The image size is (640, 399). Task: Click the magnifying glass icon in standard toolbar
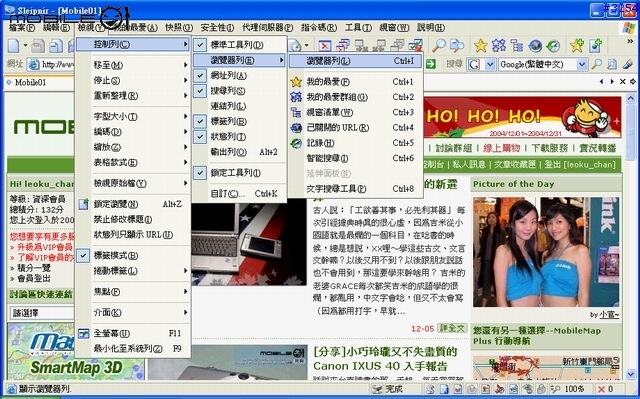[439, 45]
